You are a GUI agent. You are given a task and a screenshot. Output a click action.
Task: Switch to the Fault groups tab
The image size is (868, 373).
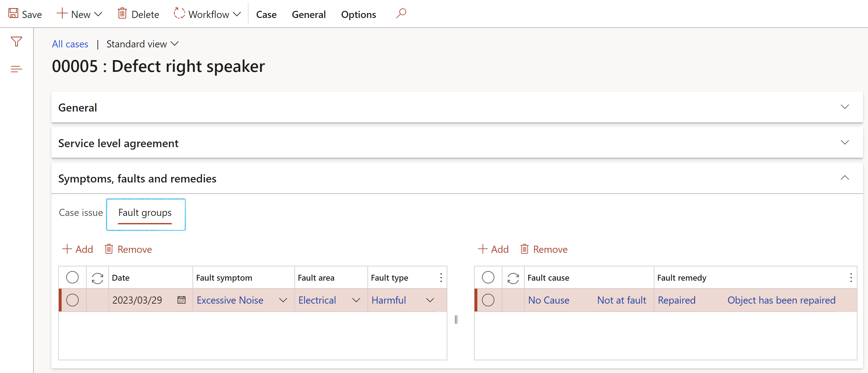pos(145,213)
